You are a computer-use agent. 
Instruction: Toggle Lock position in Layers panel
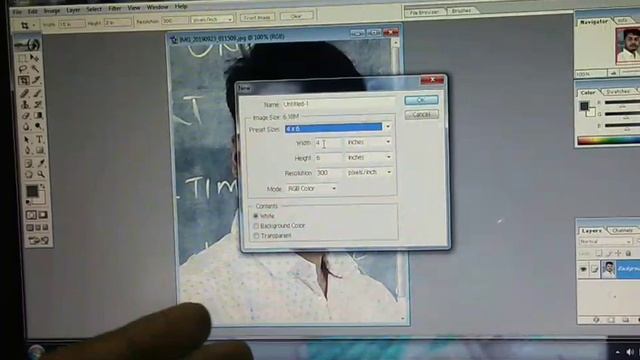(618, 253)
